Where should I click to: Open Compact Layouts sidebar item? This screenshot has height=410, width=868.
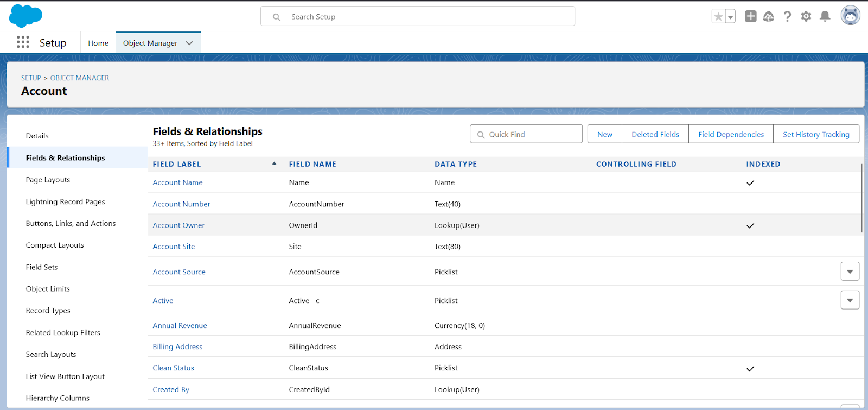point(78,245)
